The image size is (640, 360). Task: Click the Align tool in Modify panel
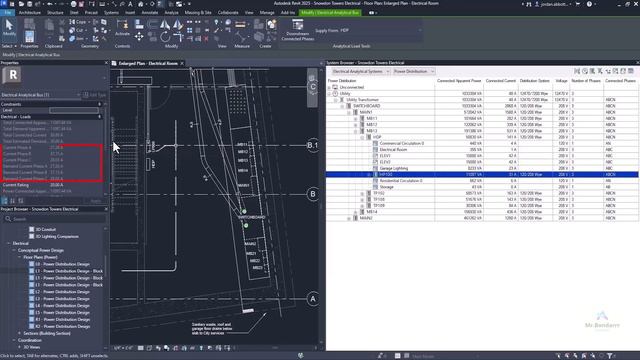coord(139,24)
